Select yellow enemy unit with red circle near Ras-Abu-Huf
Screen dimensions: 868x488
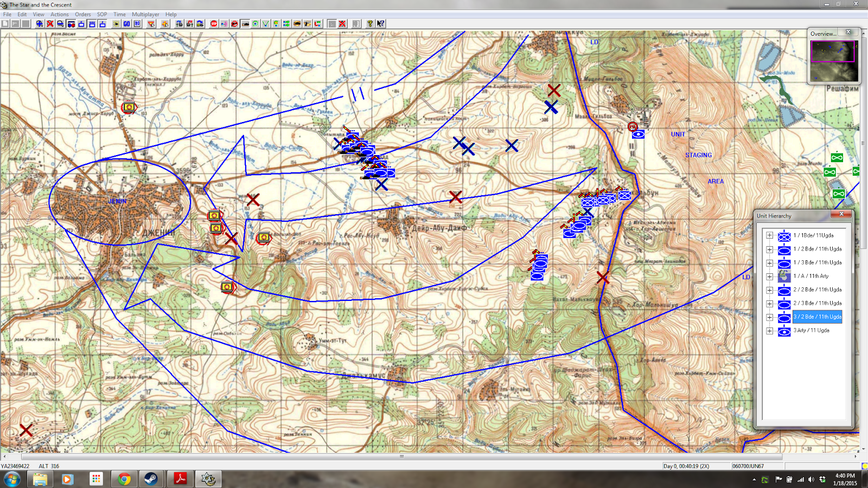(263, 237)
